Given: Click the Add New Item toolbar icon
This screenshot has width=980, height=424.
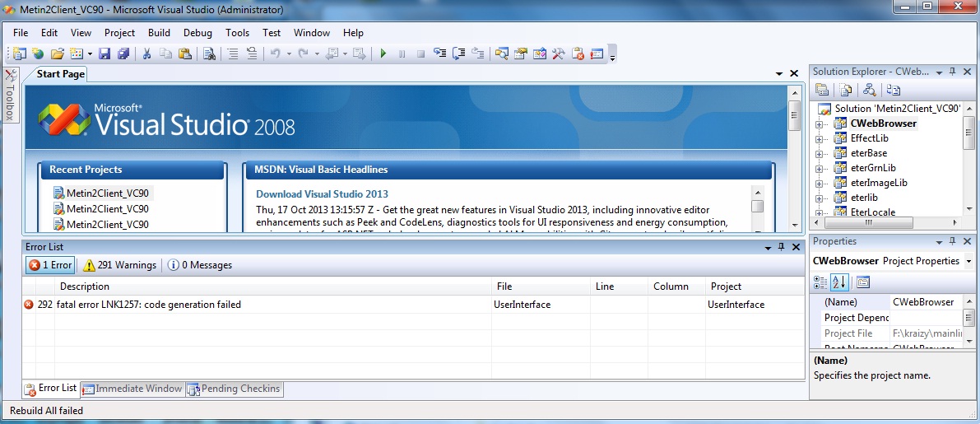Looking at the screenshot, I should tap(77, 54).
